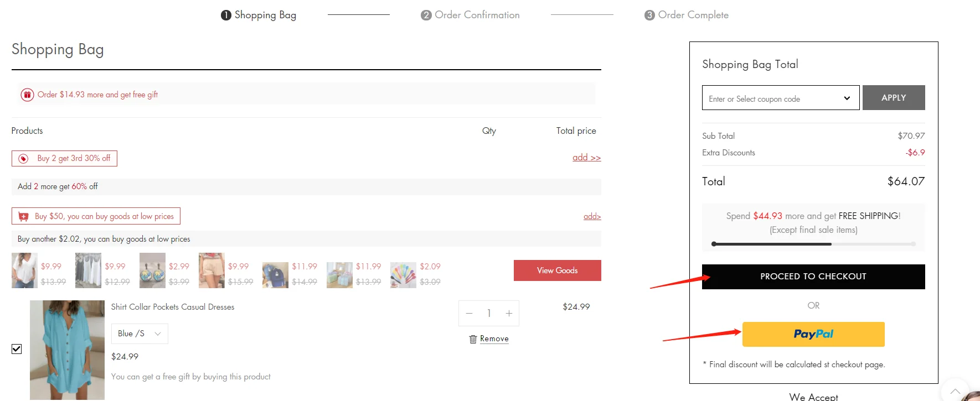Open the blue shirt dress thumbnail
The height and width of the screenshot is (401, 980).
[x=67, y=350]
